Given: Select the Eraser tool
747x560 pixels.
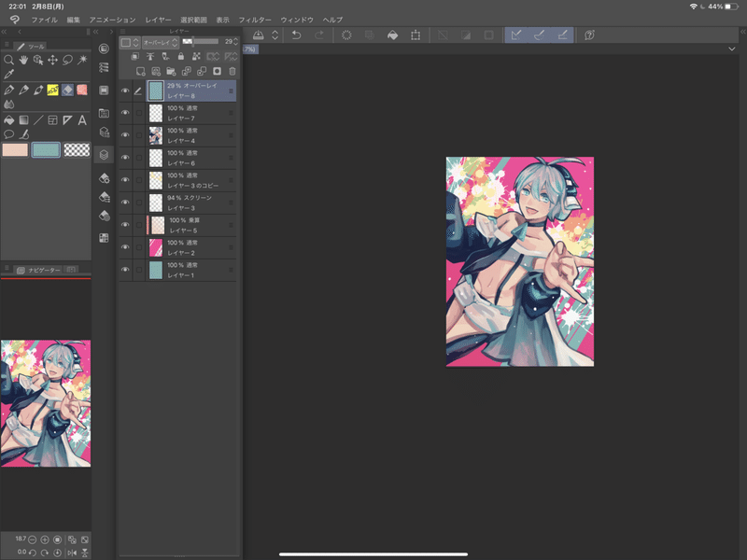Looking at the screenshot, I should 67,90.
